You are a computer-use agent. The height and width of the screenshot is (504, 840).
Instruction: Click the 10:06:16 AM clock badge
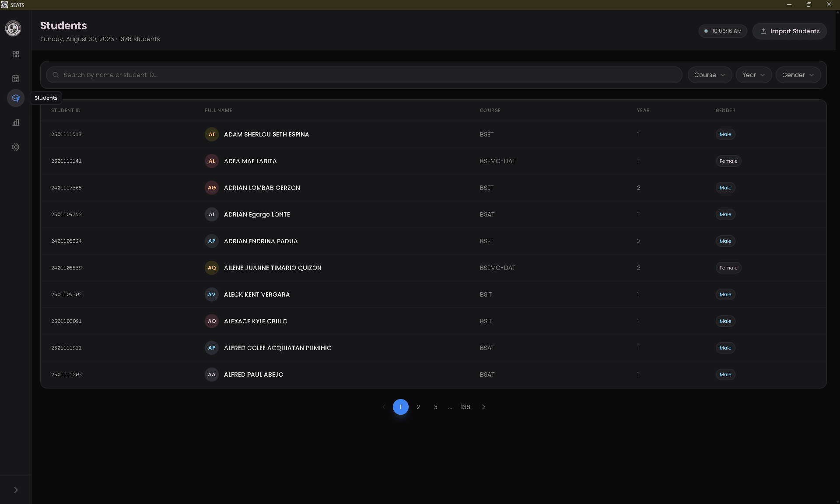pyautogui.click(x=723, y=31)
